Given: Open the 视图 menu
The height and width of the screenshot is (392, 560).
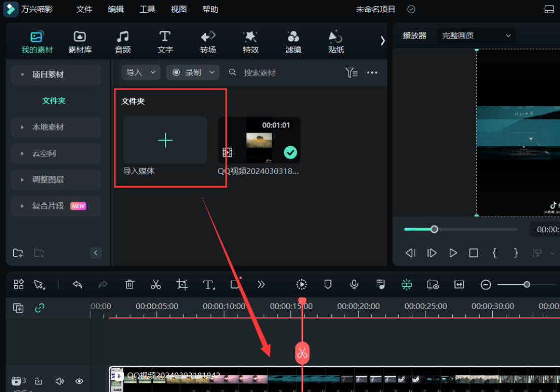Looking at the screenshot, I should 179,9.
